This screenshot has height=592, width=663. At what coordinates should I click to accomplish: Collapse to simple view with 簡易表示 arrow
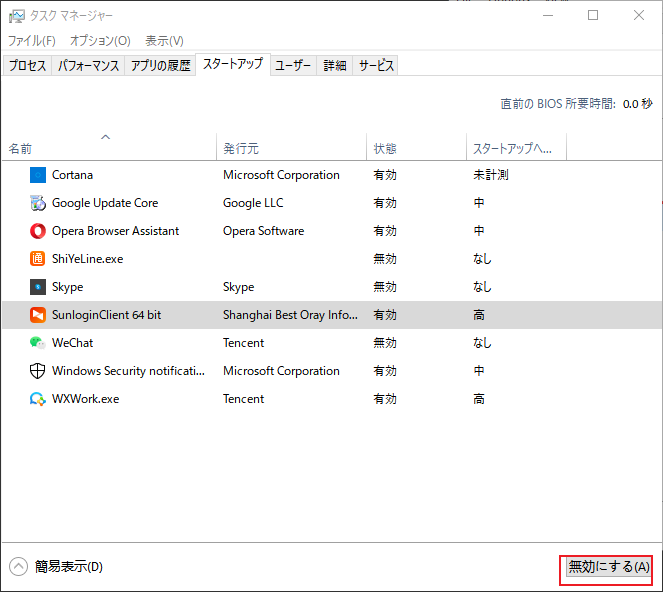[18, 567]
